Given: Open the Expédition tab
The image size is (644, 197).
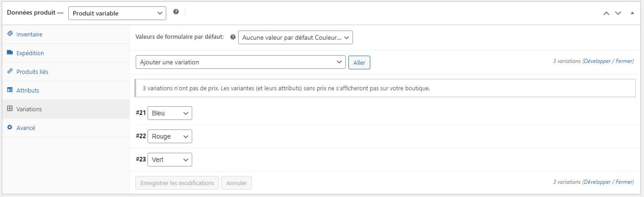Looking at the screenshot, I should tap(30, 53).
